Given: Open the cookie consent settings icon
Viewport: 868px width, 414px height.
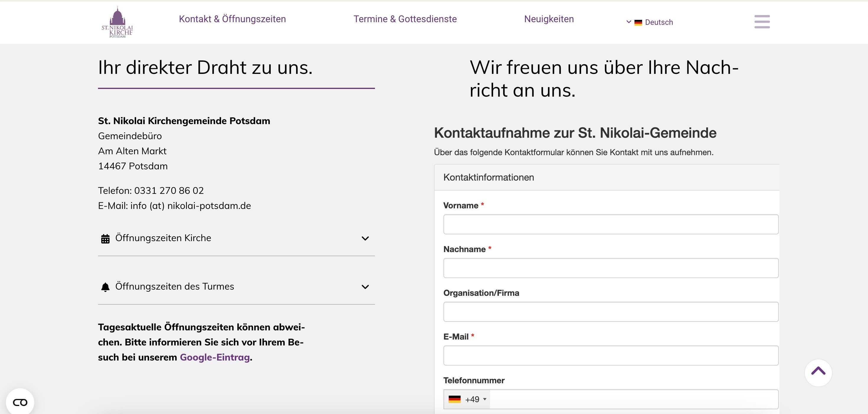Looking at the screenshot, I should point(20,402).
